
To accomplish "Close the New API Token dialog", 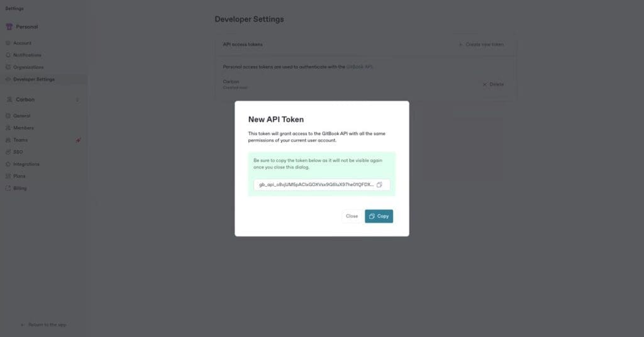I will (x=352, y=216).
